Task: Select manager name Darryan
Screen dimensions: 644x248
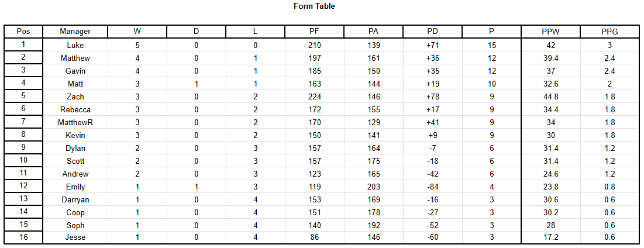Action: [x=75, y=199]
